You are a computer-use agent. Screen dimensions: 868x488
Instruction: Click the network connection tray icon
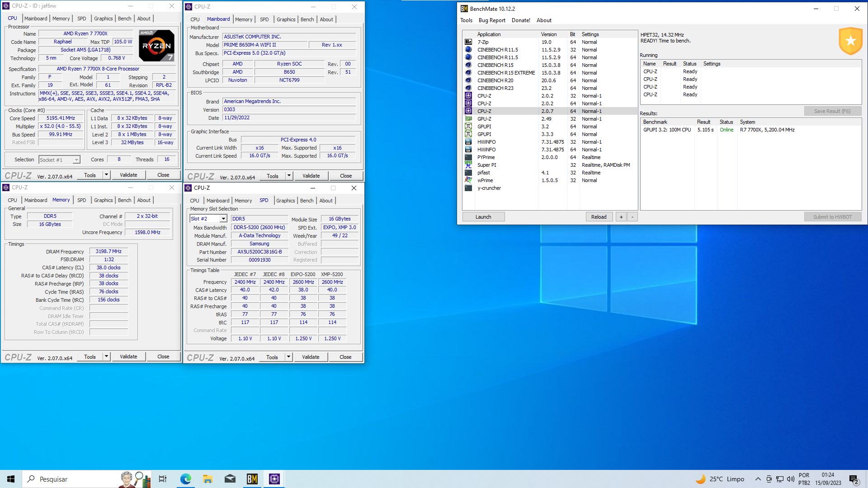(x=780, y=479)
